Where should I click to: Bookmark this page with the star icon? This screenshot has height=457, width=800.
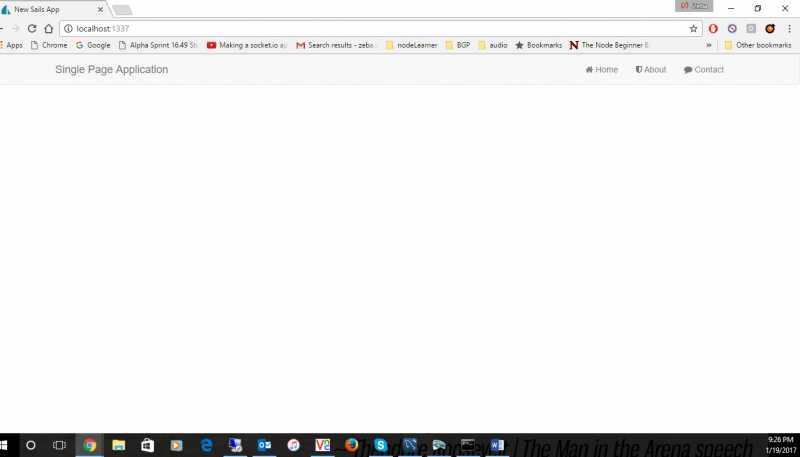693,29
